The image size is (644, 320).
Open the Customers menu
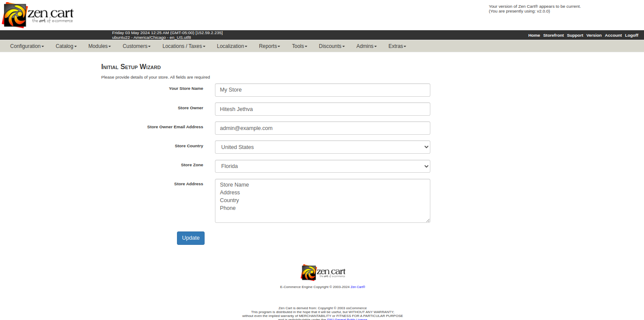point(136,46)
